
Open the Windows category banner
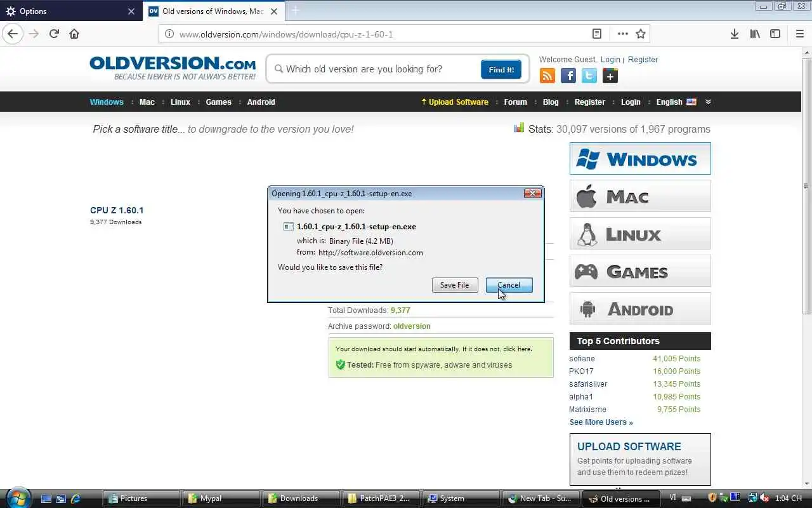[640, 158]
